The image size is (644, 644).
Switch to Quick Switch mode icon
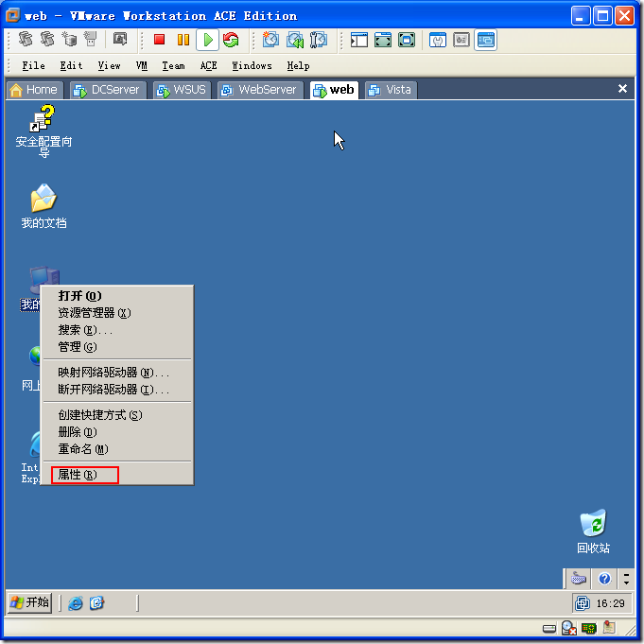[383, 40]
